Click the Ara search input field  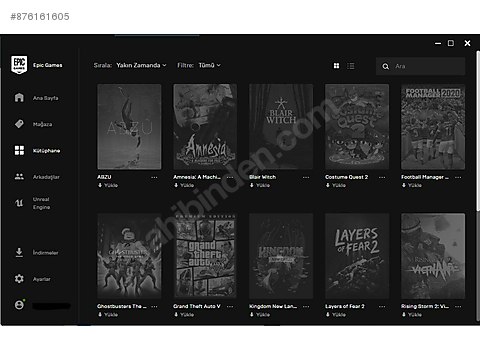[421, 66]
